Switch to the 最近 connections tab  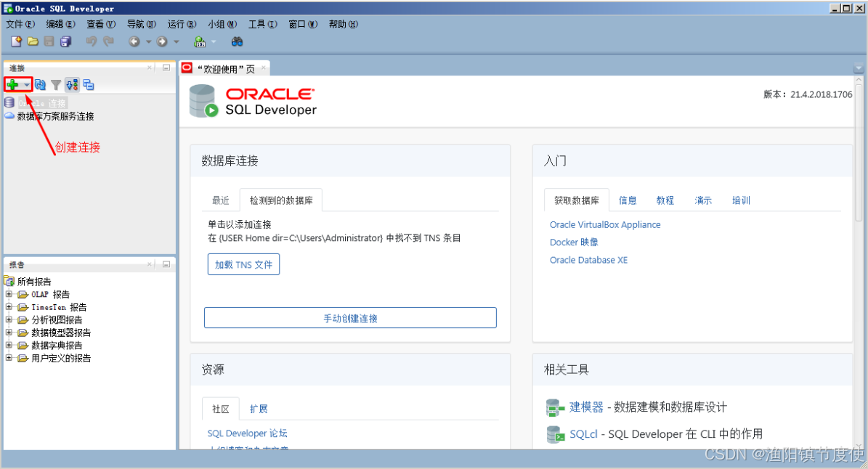tap(220, 200)
